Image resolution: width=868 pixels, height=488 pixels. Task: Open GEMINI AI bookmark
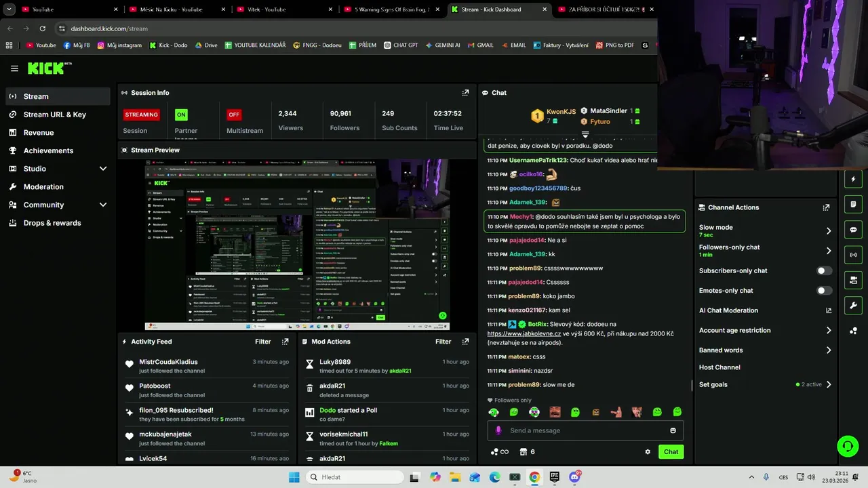(x=441, y=45)
